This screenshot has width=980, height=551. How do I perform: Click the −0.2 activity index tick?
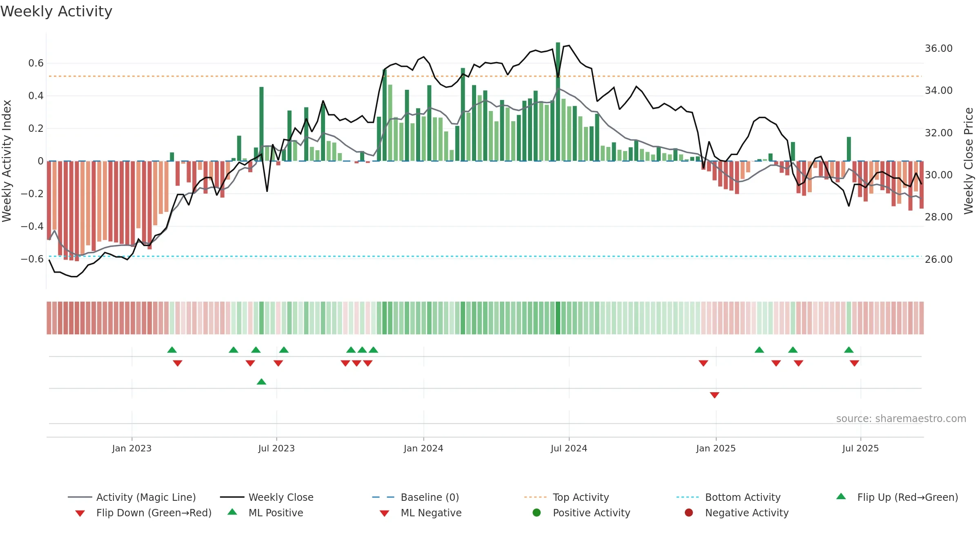click(32, 193)
